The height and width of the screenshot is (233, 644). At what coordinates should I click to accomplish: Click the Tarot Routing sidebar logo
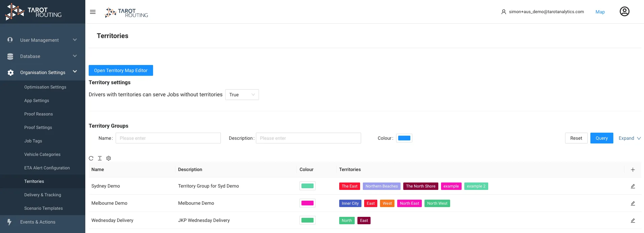34,12
